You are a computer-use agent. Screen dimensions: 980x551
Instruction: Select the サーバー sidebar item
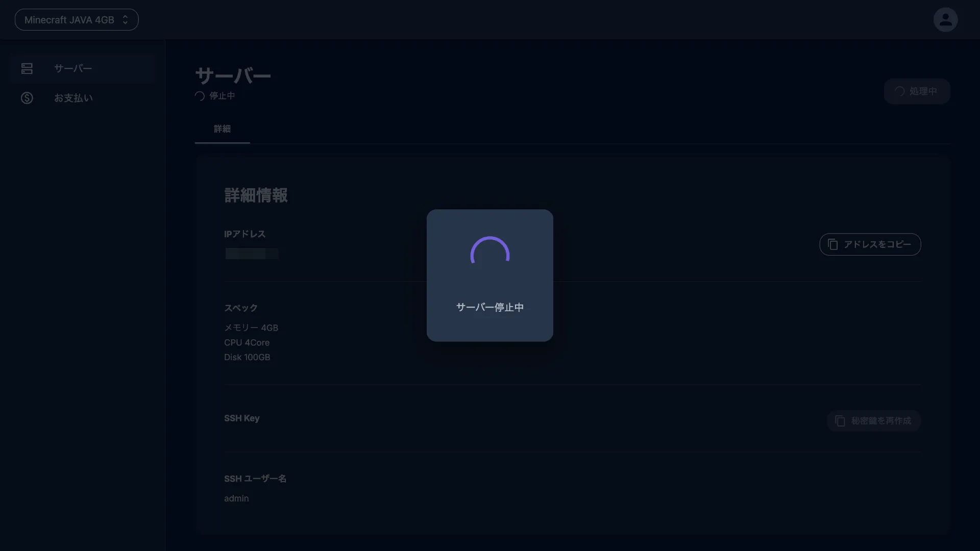click(82, 68)
